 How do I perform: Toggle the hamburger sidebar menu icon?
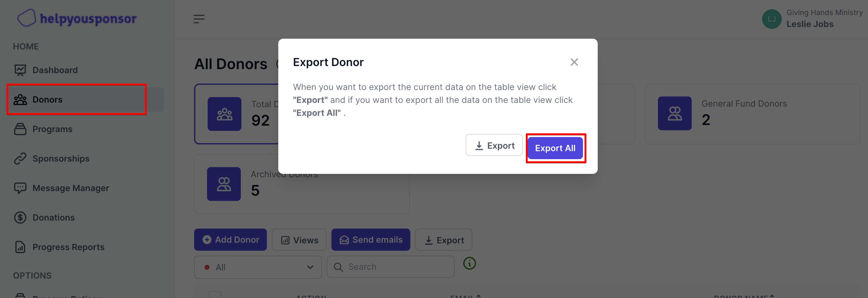(x=199, y=19)
